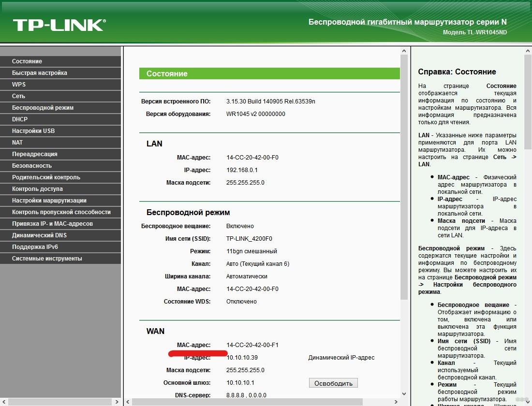Click WAN MAC address 14-CC-20-42-00-F1
This screenshot has height=406, width=532.
252,345
